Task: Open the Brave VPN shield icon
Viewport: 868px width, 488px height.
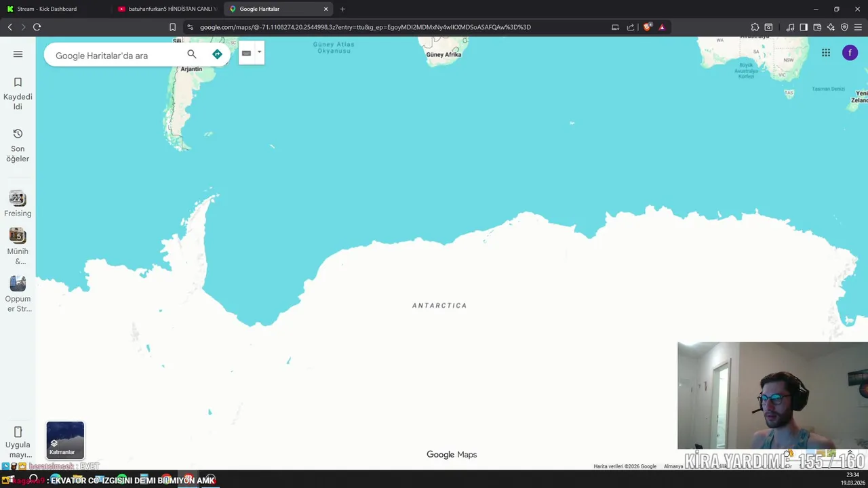Action: [844, 27]
